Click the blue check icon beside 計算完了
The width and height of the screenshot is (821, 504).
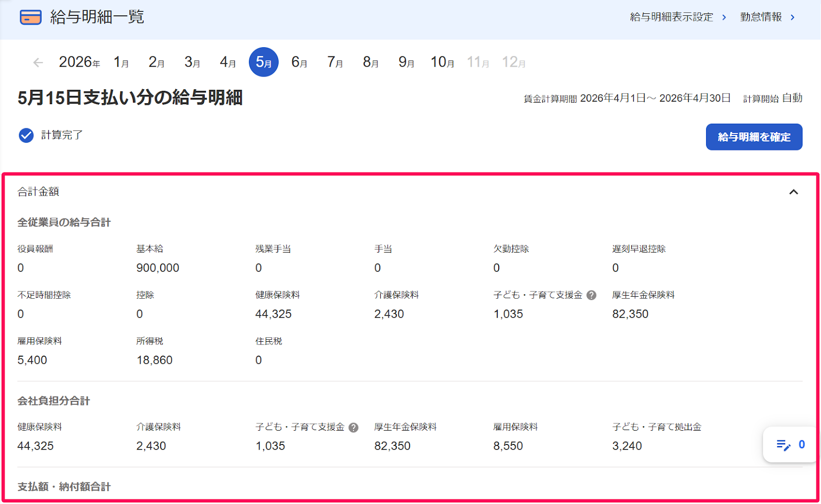point(26,135)
